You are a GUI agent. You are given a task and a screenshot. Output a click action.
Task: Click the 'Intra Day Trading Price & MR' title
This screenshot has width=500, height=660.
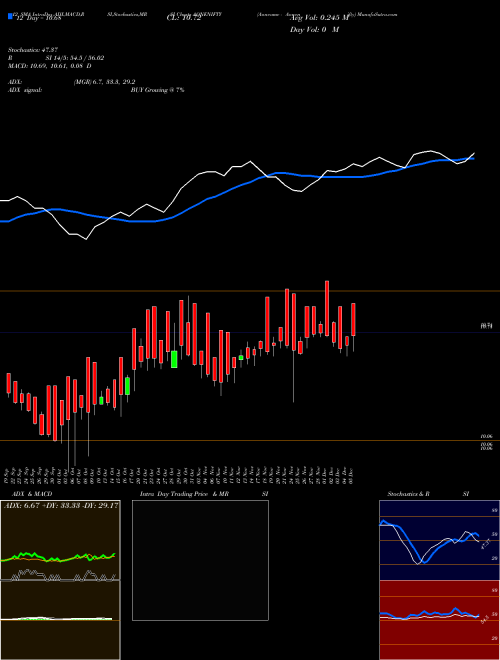point(184,494)
